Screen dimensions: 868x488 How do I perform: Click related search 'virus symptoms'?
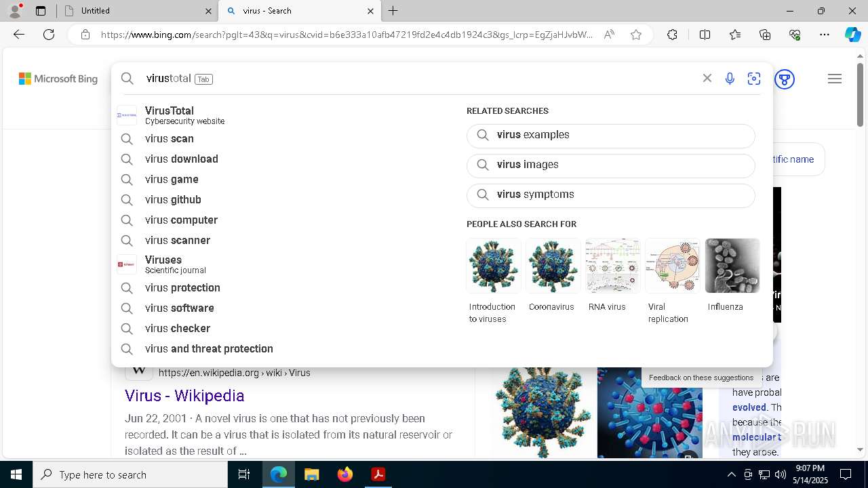610,195
